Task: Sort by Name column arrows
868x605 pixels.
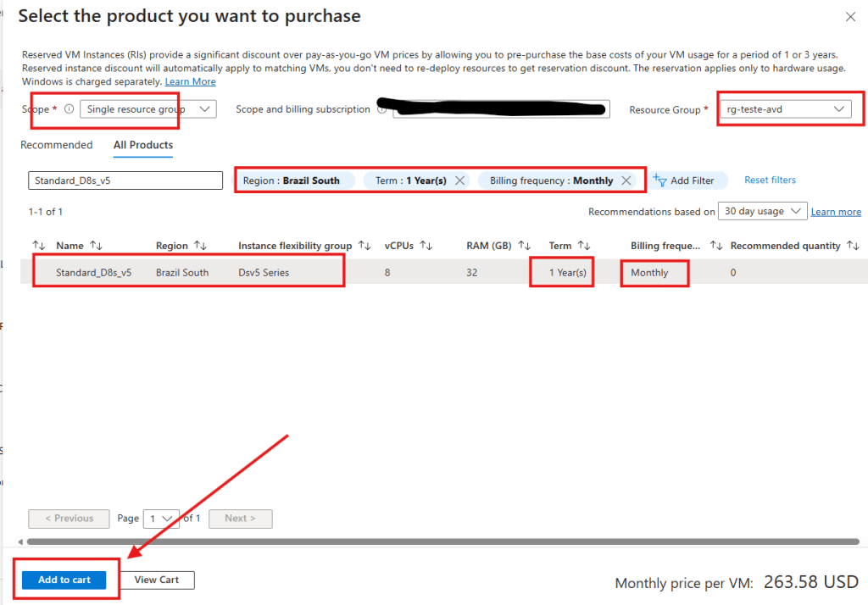Action: (97, 246)
